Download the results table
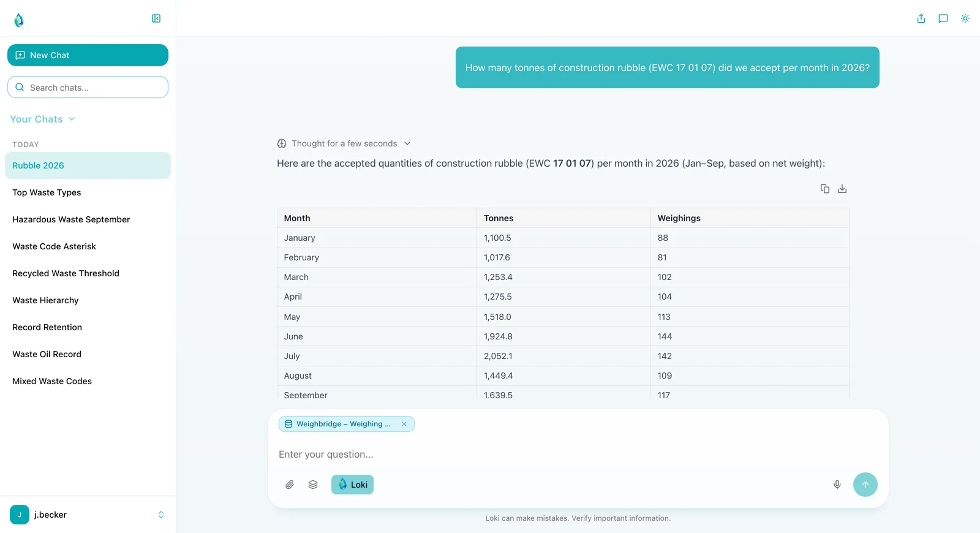 coord(842,189)
